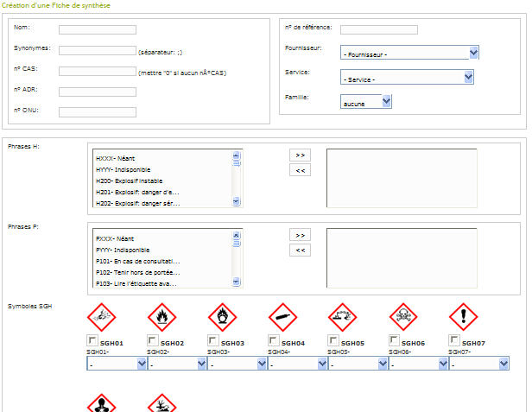
Task: Click the health hazard pictogram in second row
Action: click(x=101, y=403)
